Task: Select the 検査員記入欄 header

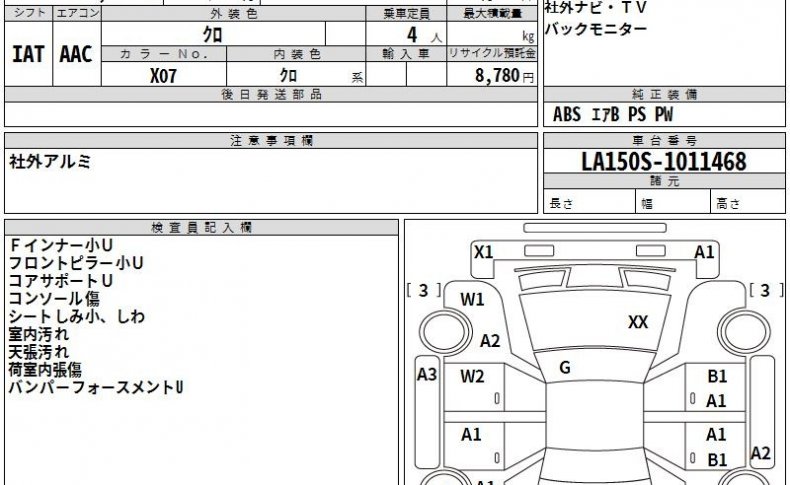Action: pyautogui.click(x=202, y=228)
